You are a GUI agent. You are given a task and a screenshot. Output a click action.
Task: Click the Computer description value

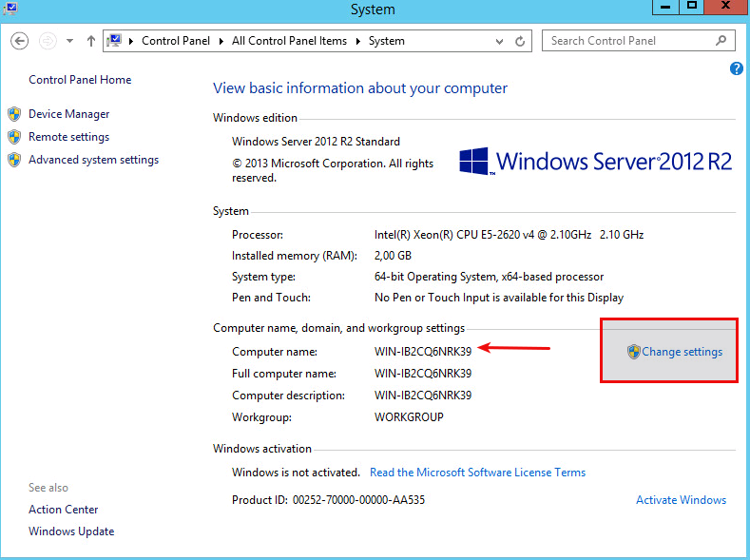point(423,396)
